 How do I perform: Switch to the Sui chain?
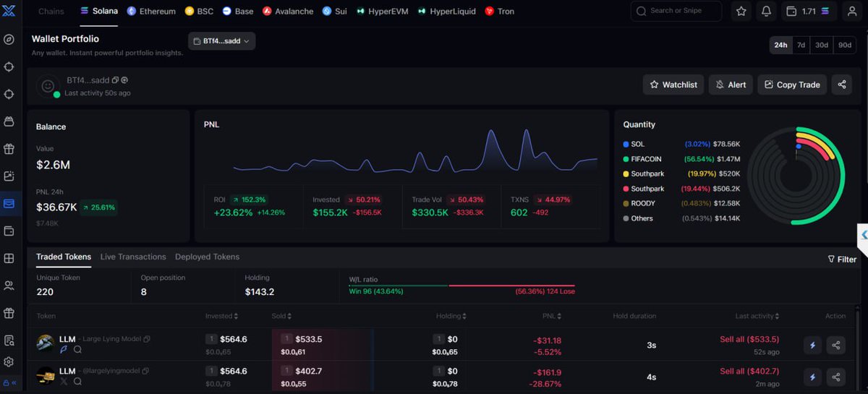[335, 12]
